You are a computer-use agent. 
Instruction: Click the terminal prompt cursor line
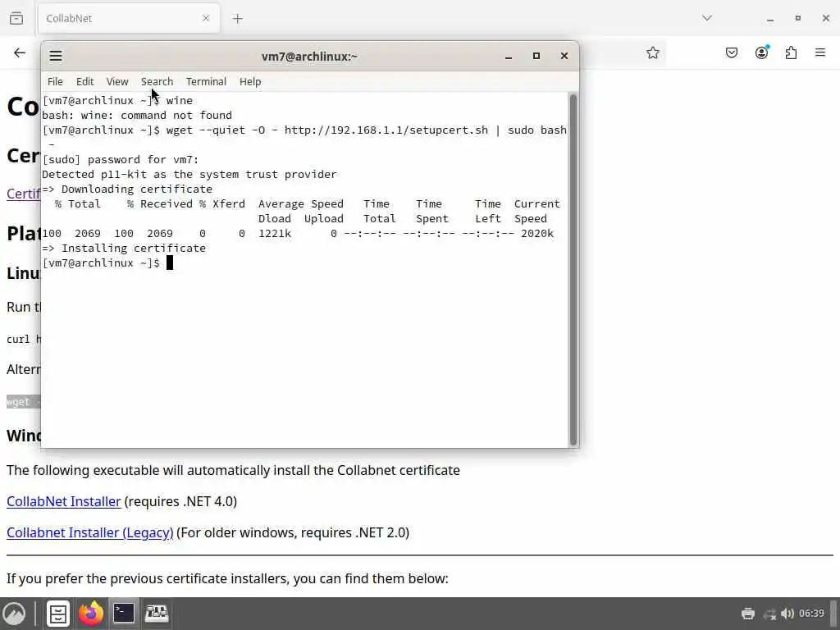[107, 263]
